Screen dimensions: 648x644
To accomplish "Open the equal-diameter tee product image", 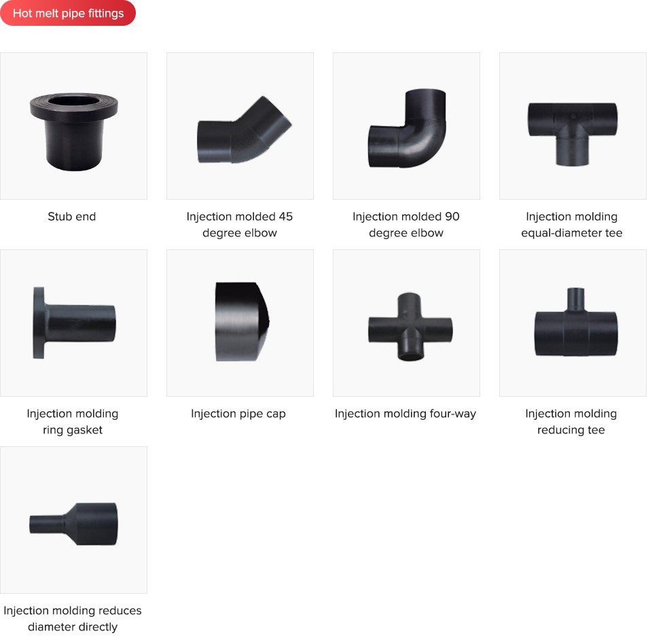I will click(x=573, y=126).
